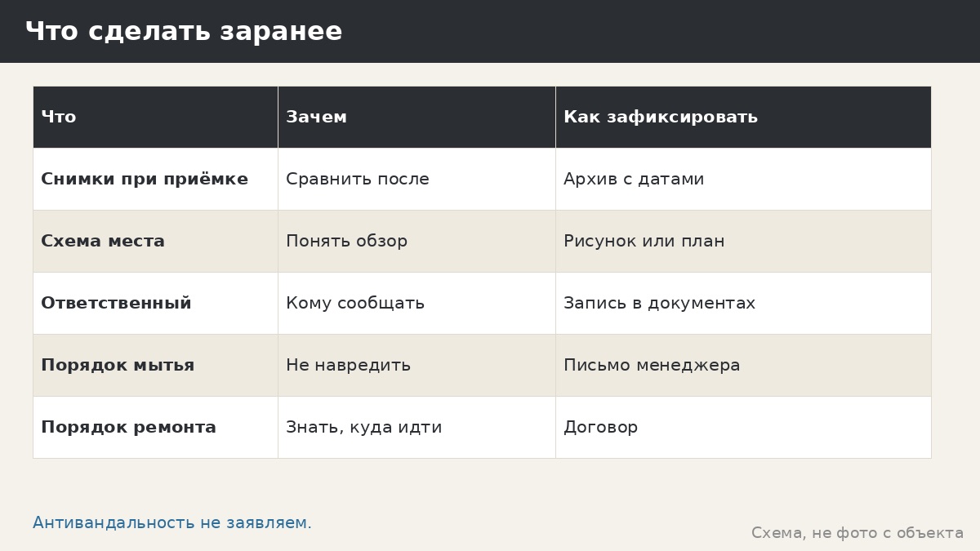980x551 pixels.
Task: Select the 'Порядок мытья' row label
Action: [x=155, y=365]
